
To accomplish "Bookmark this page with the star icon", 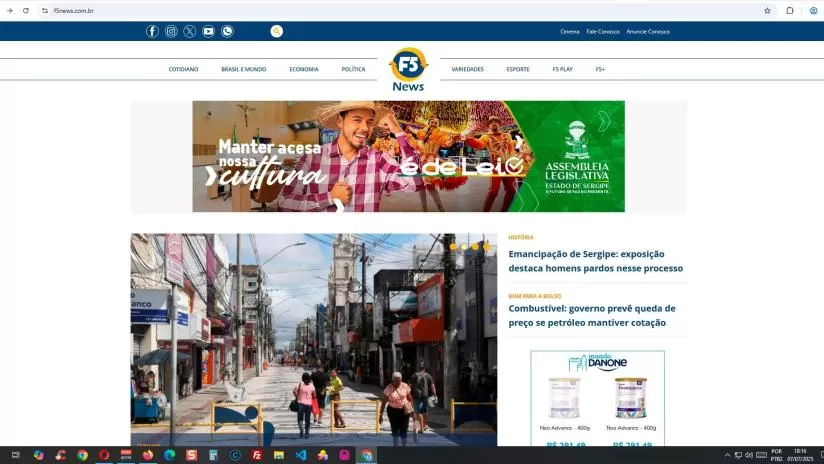I will [x=767, y=10].
